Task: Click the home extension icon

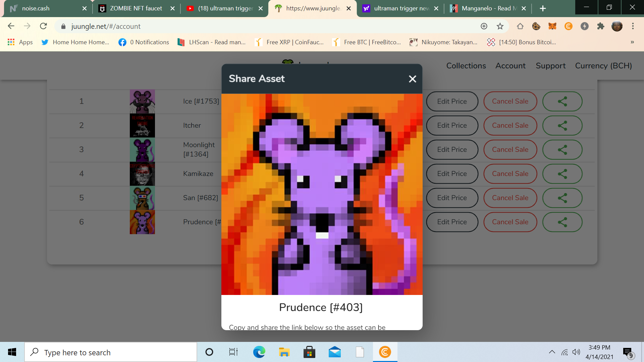Action: [x=520, y=26]
